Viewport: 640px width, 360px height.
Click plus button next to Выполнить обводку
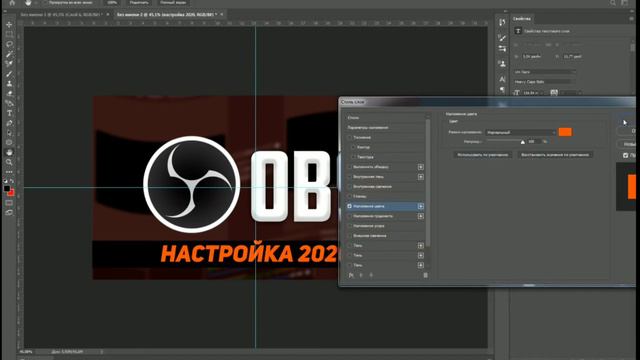click(420, 167)
